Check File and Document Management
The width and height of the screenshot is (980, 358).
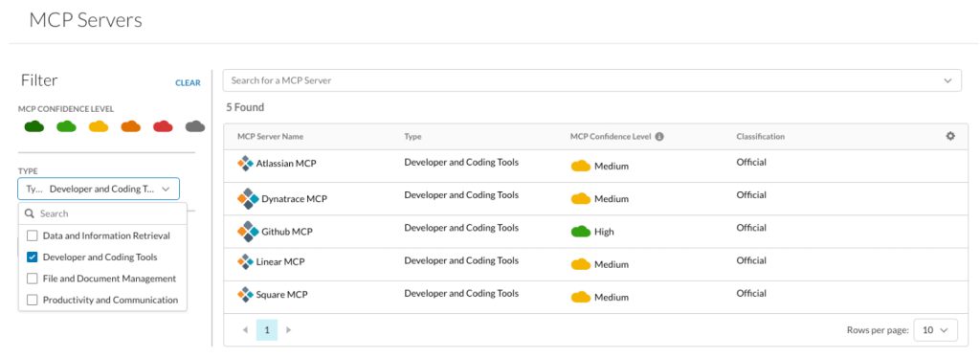click(x=33, y=279)
